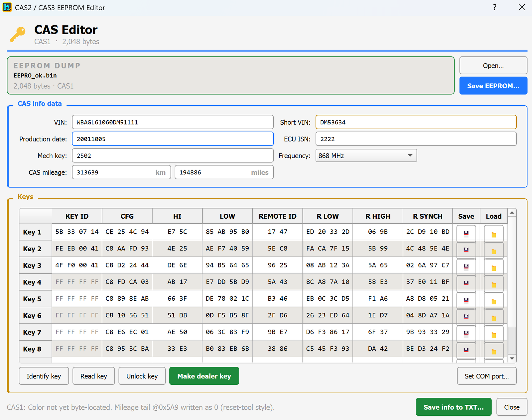Click Key 8 R HIGH cell DA 42

click(x=378, y=349)
